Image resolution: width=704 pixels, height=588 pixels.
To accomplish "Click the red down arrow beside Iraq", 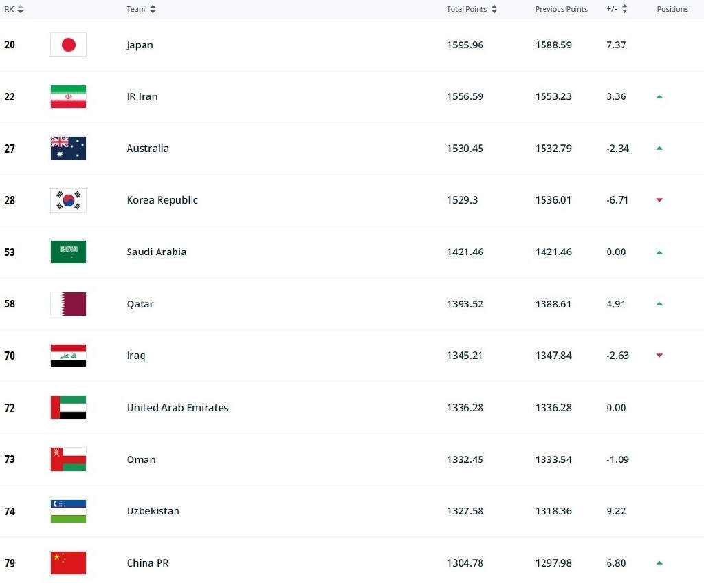I will (x=659, y=356).
